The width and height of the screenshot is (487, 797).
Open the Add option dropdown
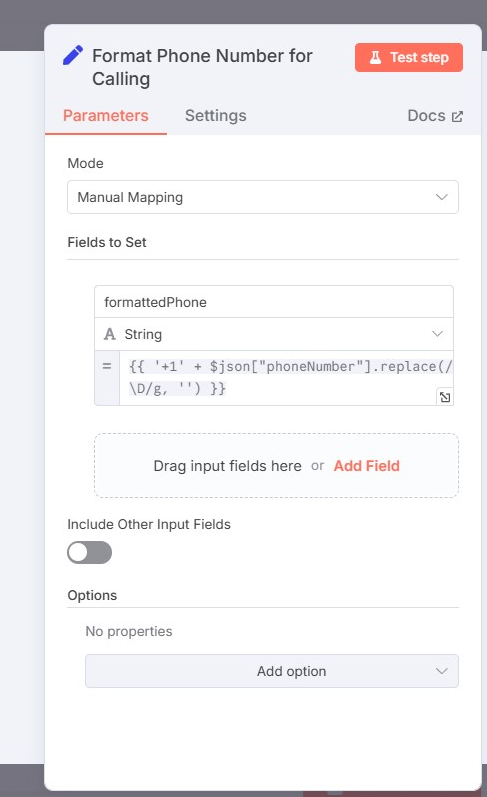pyautogui.click(x=272, y=671)
